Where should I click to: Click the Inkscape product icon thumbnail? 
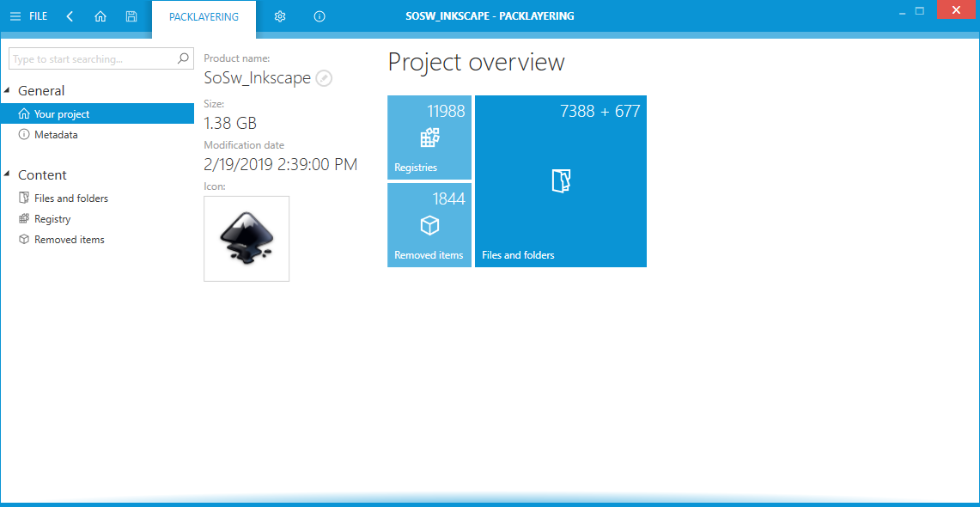[x=247, y=239]
